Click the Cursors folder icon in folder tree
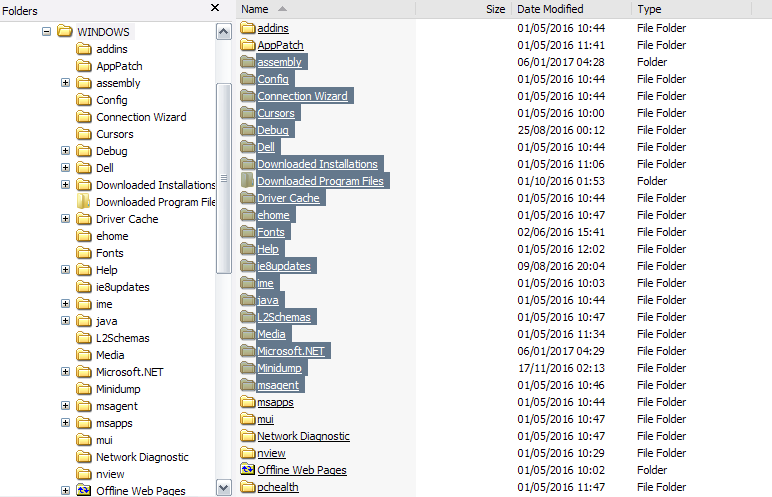The image size is (772, 497). 84,134
